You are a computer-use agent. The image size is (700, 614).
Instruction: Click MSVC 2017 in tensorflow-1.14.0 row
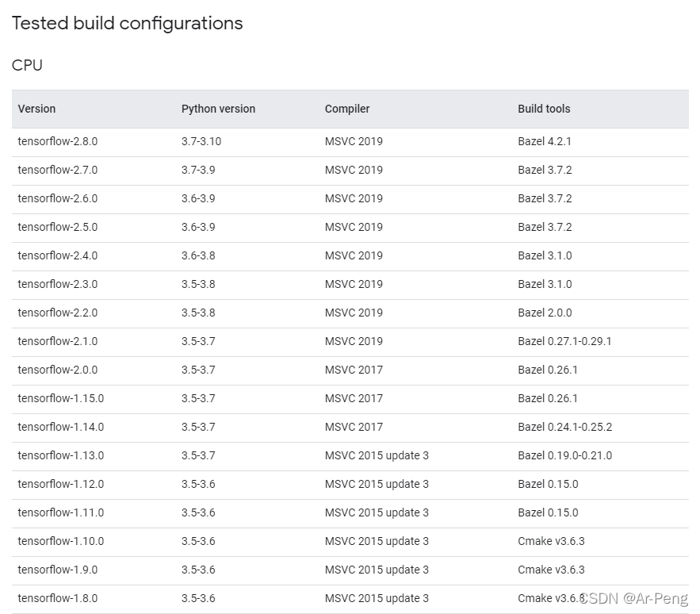click(x=354, y=428)
